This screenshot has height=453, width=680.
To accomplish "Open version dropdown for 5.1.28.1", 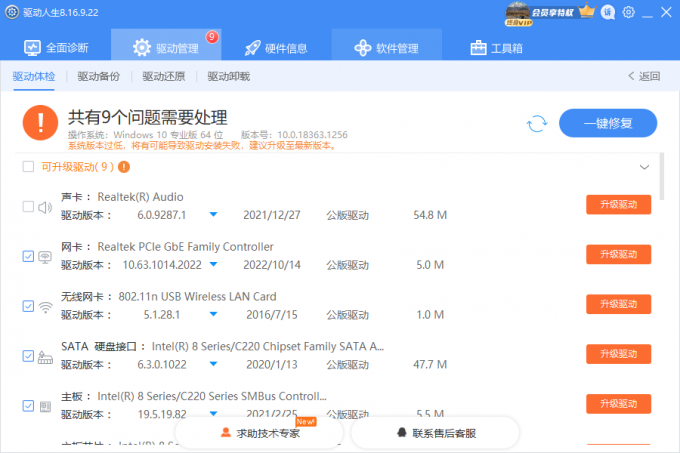I will [213, 314].
